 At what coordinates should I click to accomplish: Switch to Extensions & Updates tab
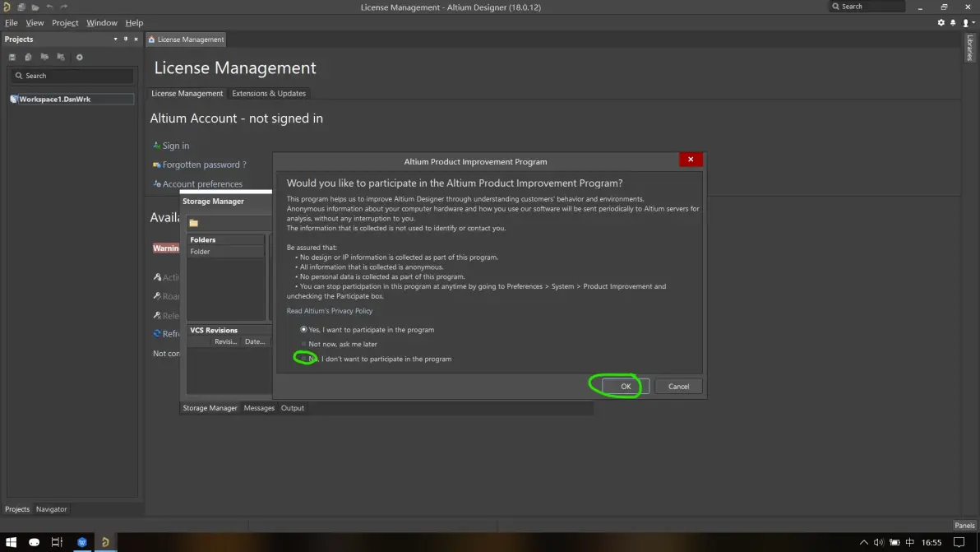coord(269,93)
